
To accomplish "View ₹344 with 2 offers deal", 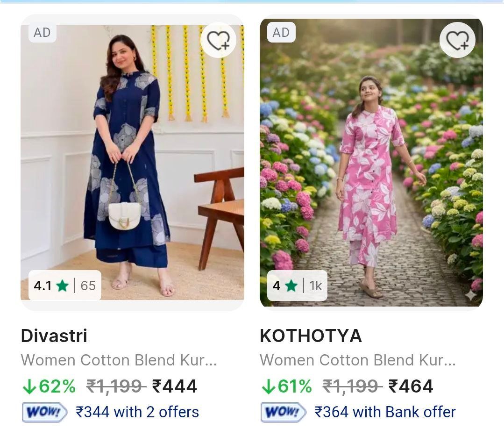I will pyautogui.click(x=137, y=412).
